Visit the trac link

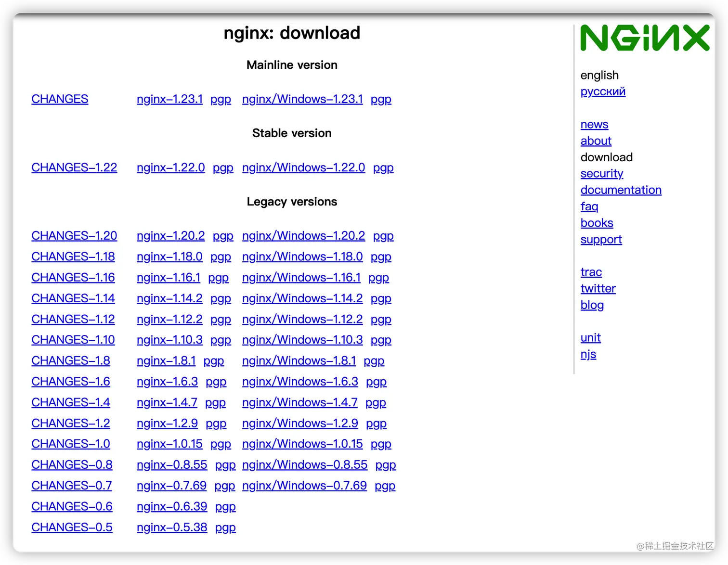pyautogui.click(x=591, y=272)
